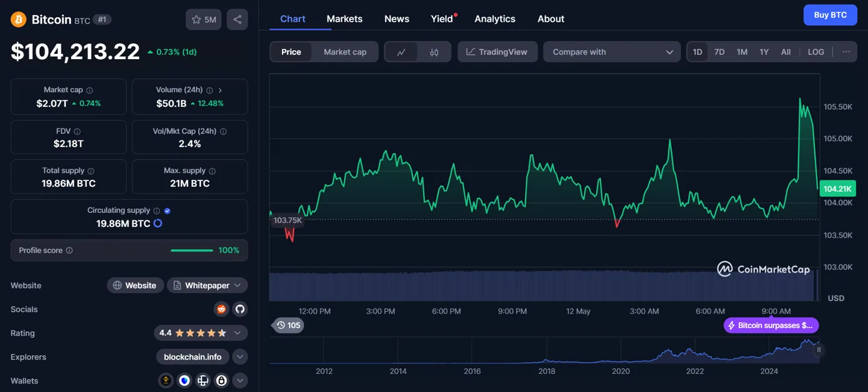868x392 pixels.
Task: Switch to candlestick chart view
Action: (434, 52)
